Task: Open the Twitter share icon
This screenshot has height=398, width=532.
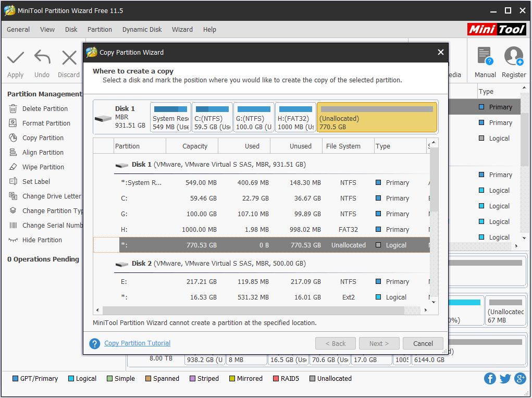Action: pyautogui.click(x=505, y=378)
